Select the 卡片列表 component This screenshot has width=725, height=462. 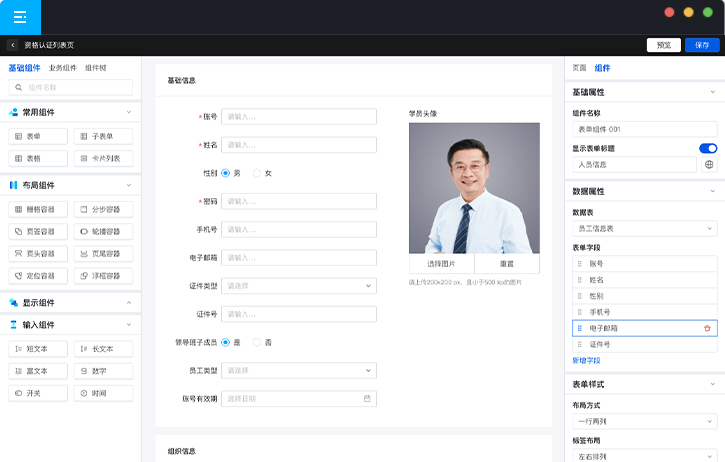pos(102,158)
